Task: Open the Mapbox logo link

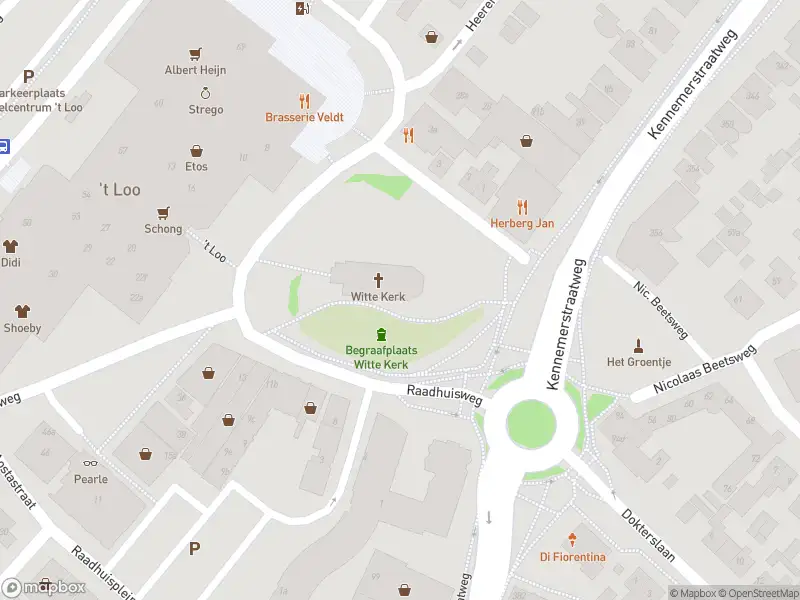Action: tap(43, 588)
